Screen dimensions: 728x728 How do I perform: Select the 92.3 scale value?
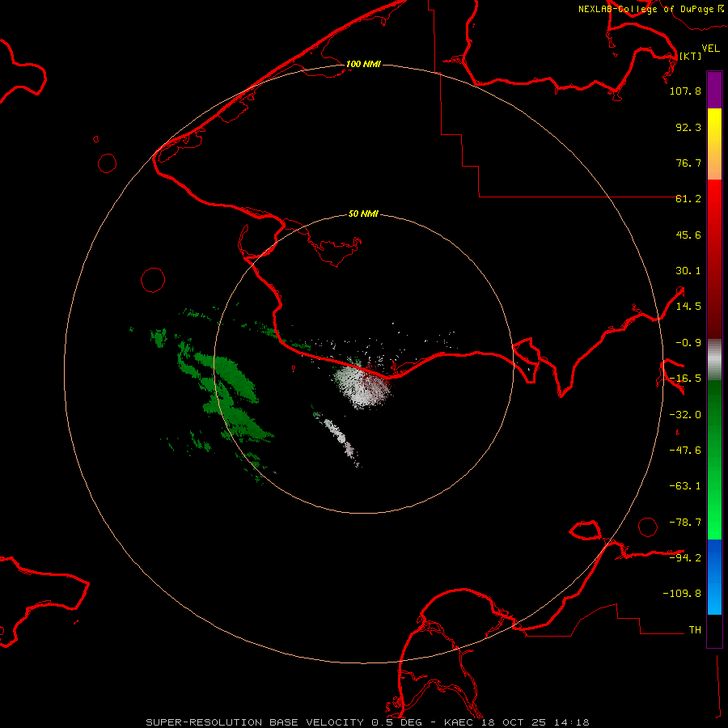tap(688, 127)
